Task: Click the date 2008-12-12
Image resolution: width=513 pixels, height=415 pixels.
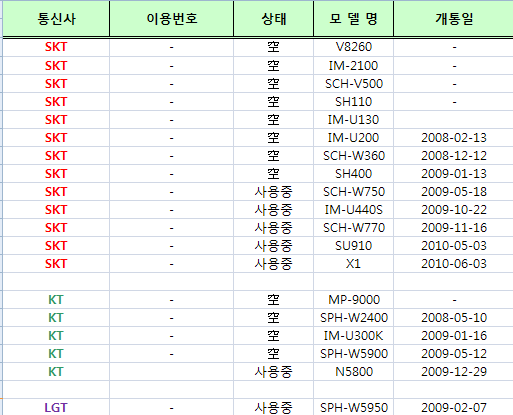Action: pos(454,156)
